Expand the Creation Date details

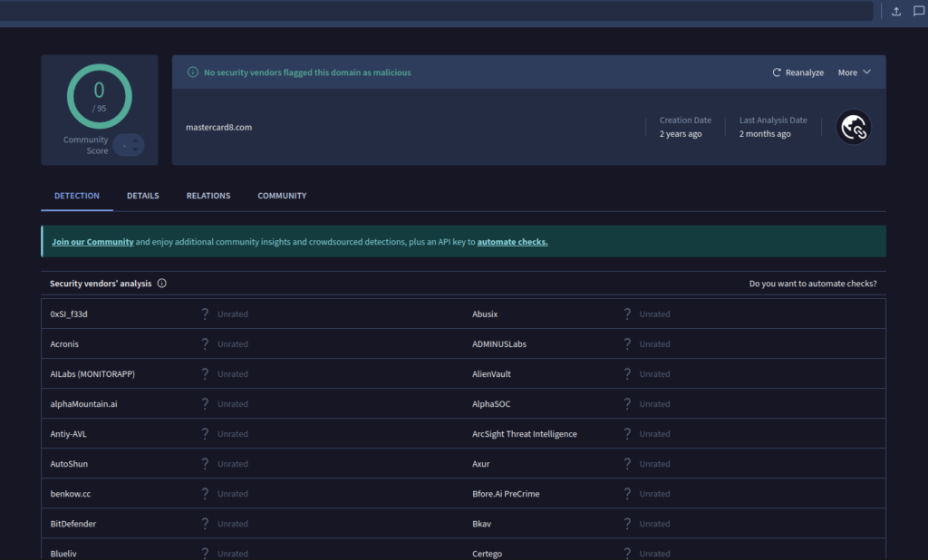point(685,127)
